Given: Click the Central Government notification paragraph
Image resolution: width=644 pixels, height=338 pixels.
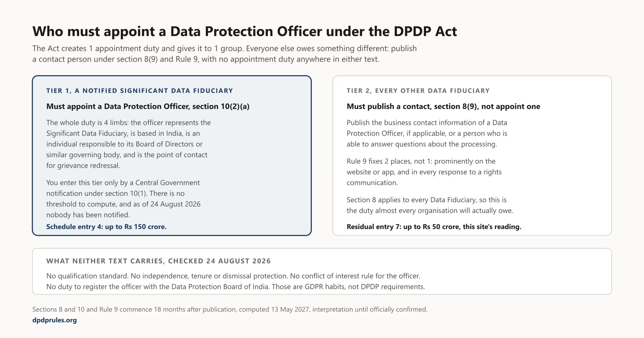Looking at the screenshot, I should (x=123, y=199).
